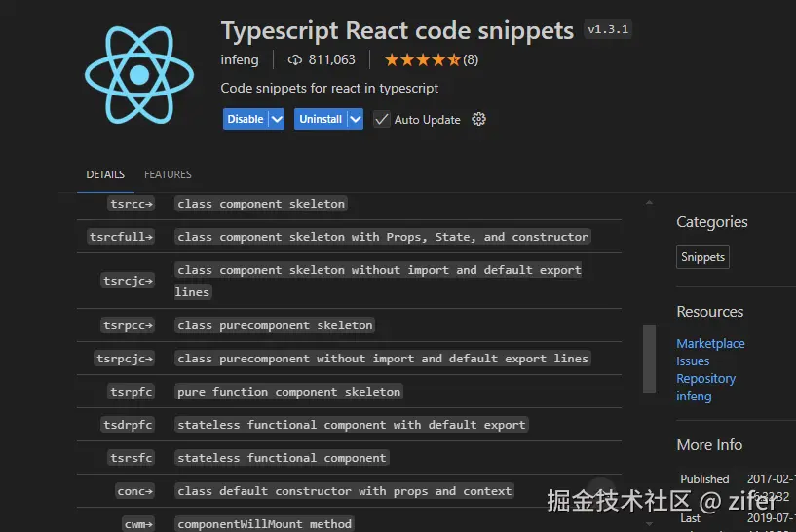Toggle the Auto Update checkbox
This screenshot has height=532, width=796.
click(381, 119)
